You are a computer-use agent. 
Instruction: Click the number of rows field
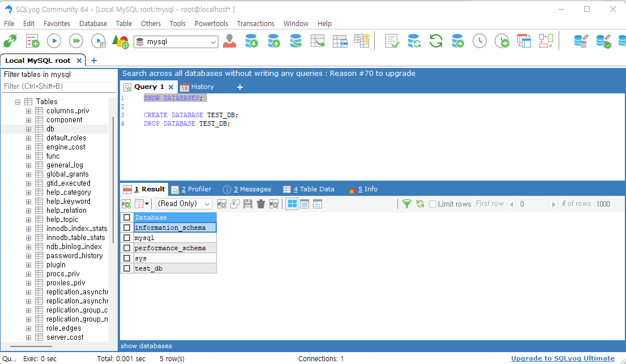tap(608, 204)
